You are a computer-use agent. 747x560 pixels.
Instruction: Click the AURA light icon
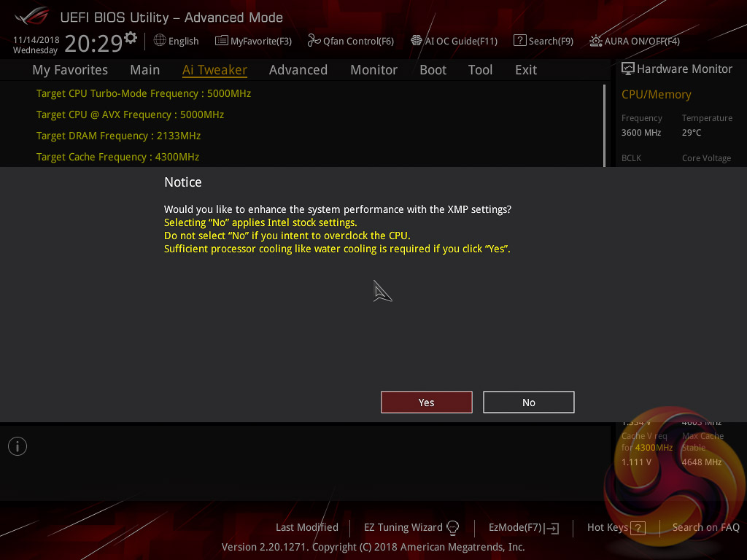pyautogui.click(x=595, y=41)
